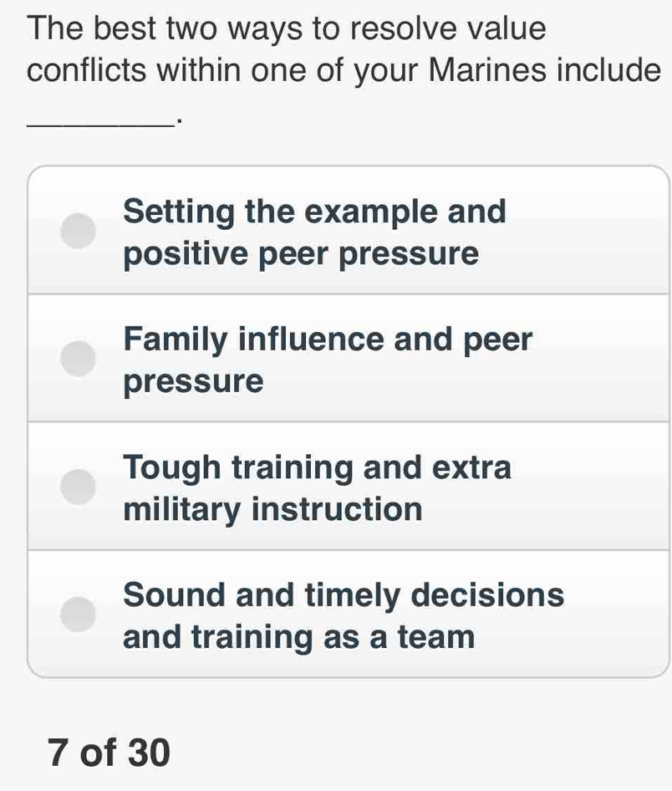This screenshot has width=672, height=791.
Task: Click the word 'example' in first answer
Action: coord(371,213)
